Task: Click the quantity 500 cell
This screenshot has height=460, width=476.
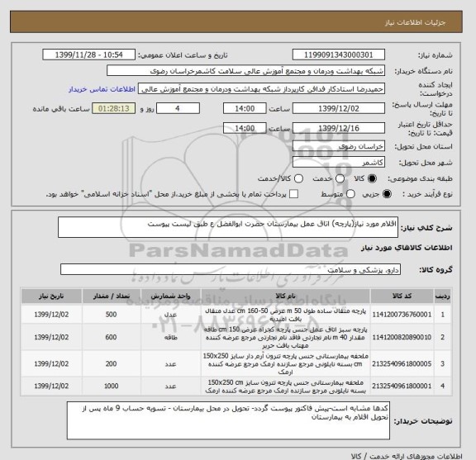Action: pos(111,315)
